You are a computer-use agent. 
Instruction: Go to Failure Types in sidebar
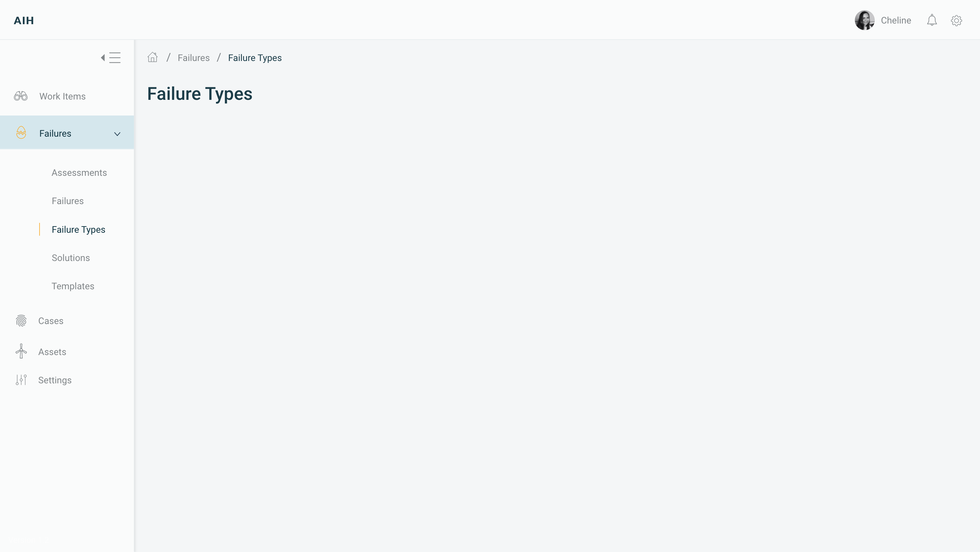(78, 229)
